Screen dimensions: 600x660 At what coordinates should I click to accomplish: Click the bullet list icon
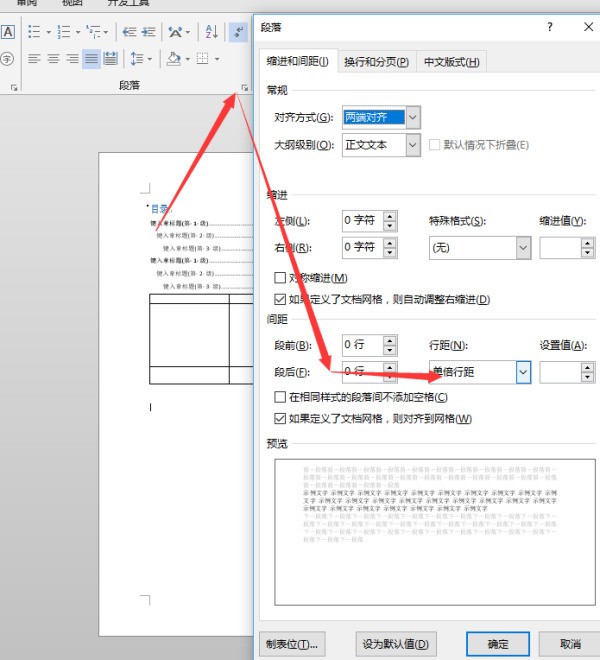pos(34,32)
